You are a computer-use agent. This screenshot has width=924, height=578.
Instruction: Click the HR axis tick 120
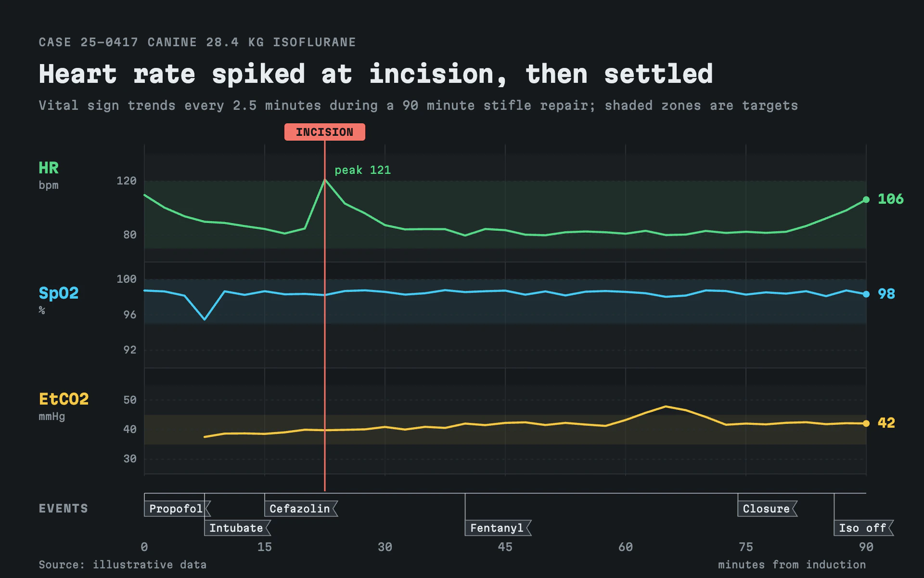127,181
